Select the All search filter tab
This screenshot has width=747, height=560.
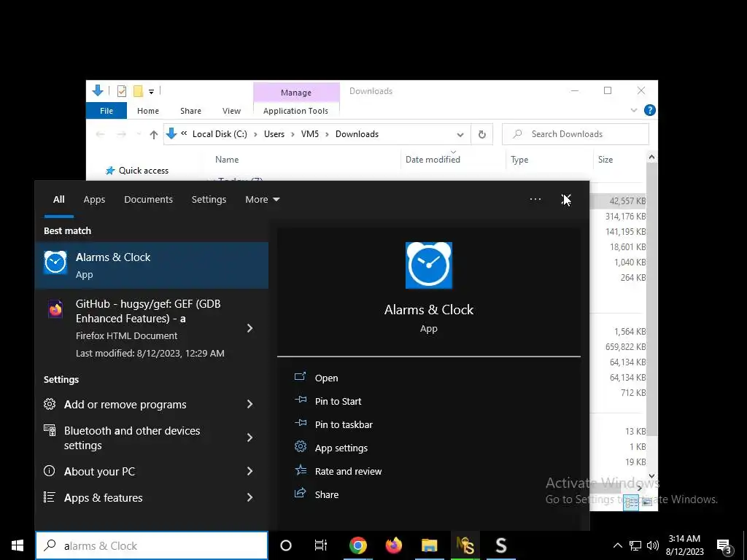58,200
